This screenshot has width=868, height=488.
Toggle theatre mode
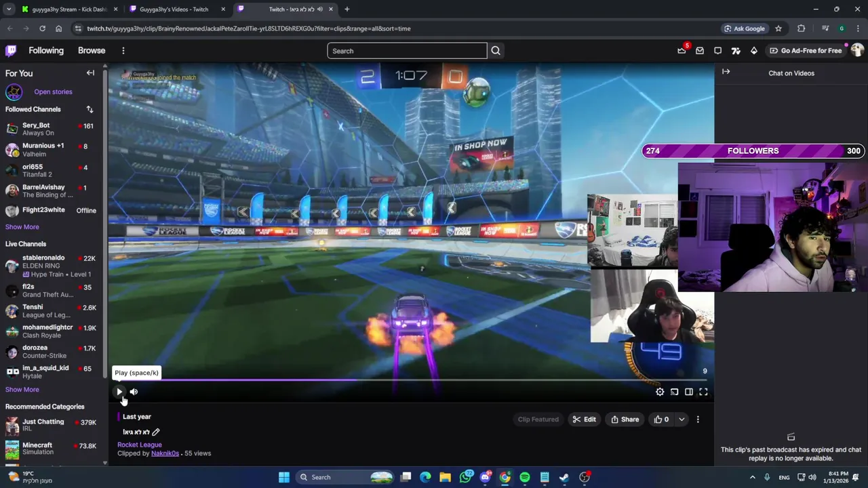point(689,392)
